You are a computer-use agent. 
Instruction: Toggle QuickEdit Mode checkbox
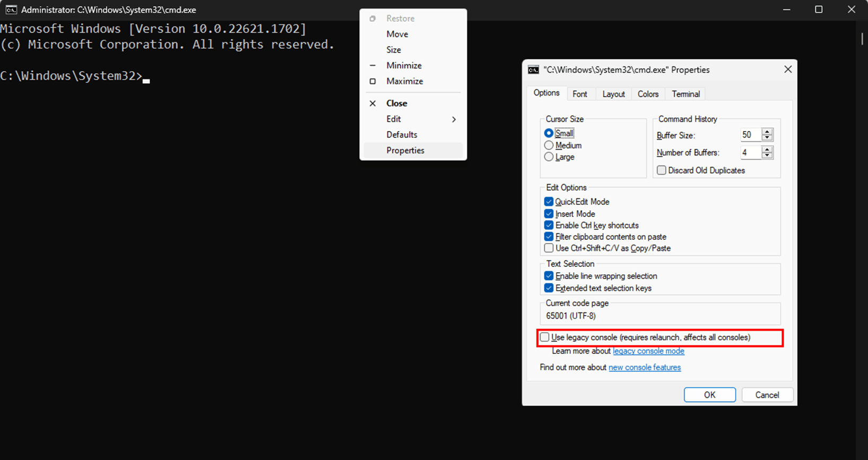click(x=549, y=202)
